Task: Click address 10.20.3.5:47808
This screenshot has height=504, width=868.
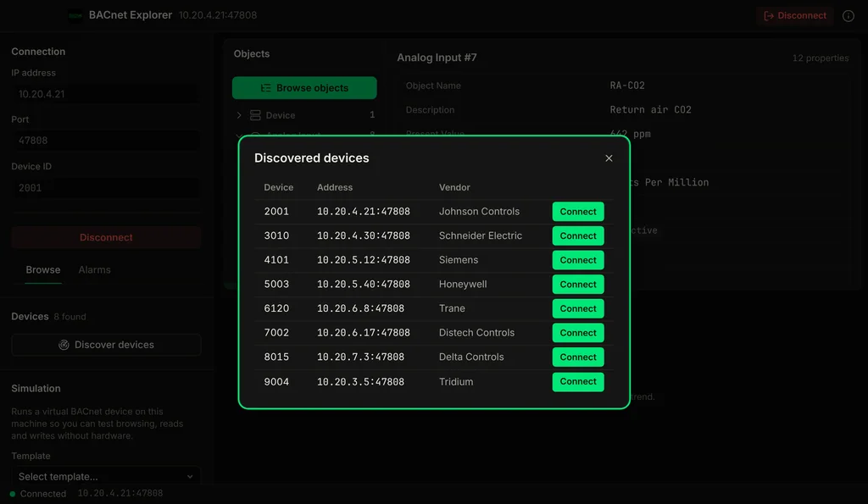Action: pyautogui.click(x=360, y=382)
